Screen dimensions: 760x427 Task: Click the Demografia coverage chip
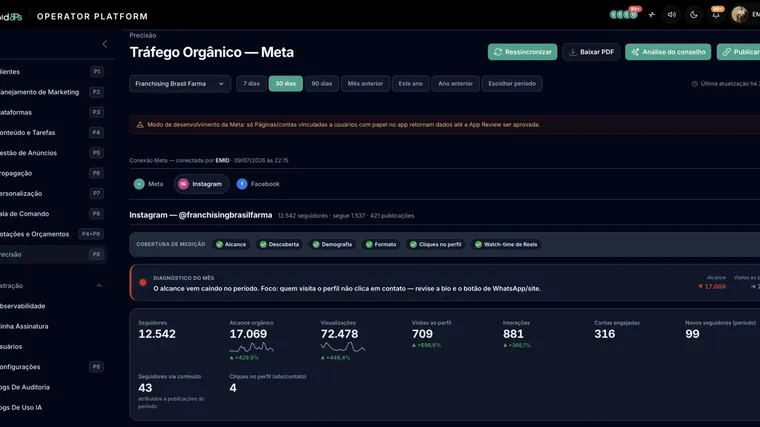point(332,244)
